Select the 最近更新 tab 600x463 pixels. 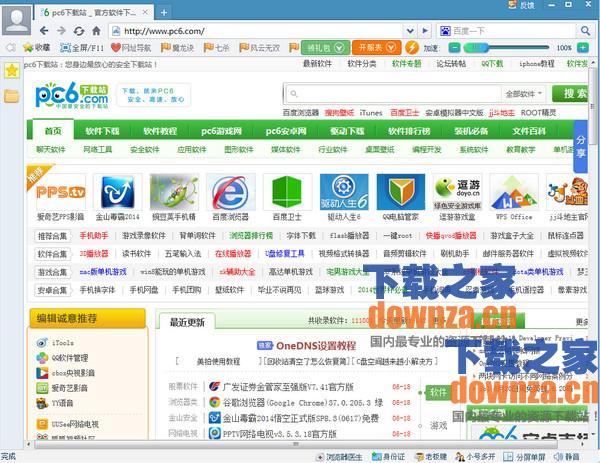(187, 322)
